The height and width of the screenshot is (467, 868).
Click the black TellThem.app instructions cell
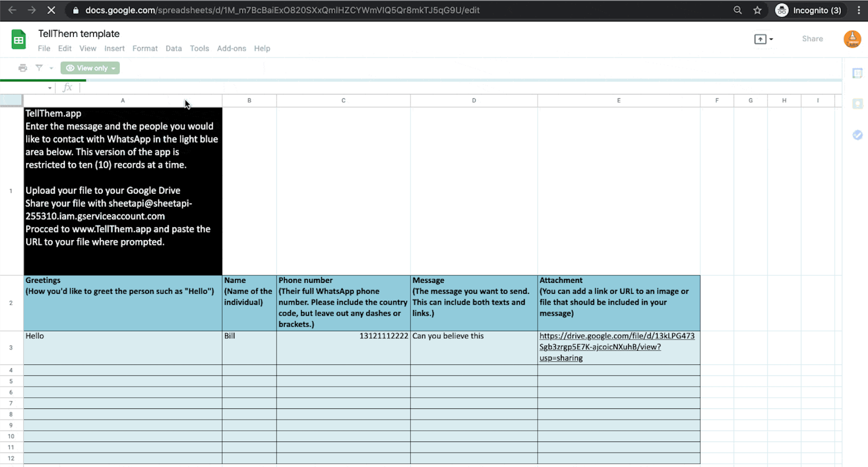pyautogui.click(x=123, y=191)
